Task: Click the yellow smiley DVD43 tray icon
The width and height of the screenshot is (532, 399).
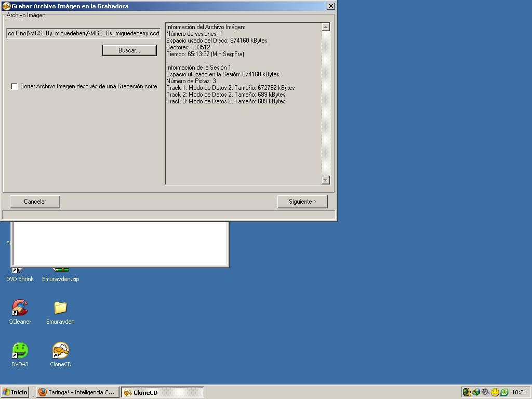Action: coord(495,392)
